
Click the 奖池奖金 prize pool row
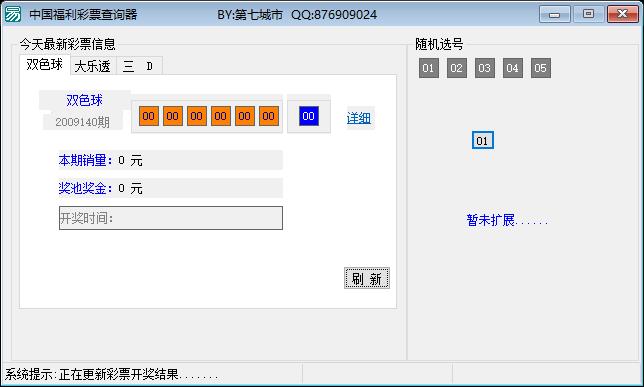tap(170, 188)
